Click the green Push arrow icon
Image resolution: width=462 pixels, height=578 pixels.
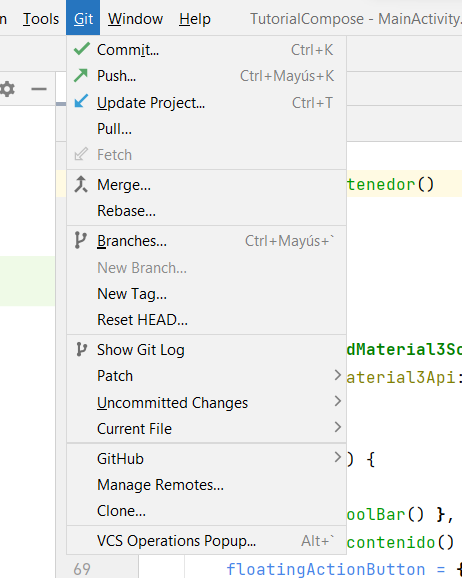[x=81, y=75]
